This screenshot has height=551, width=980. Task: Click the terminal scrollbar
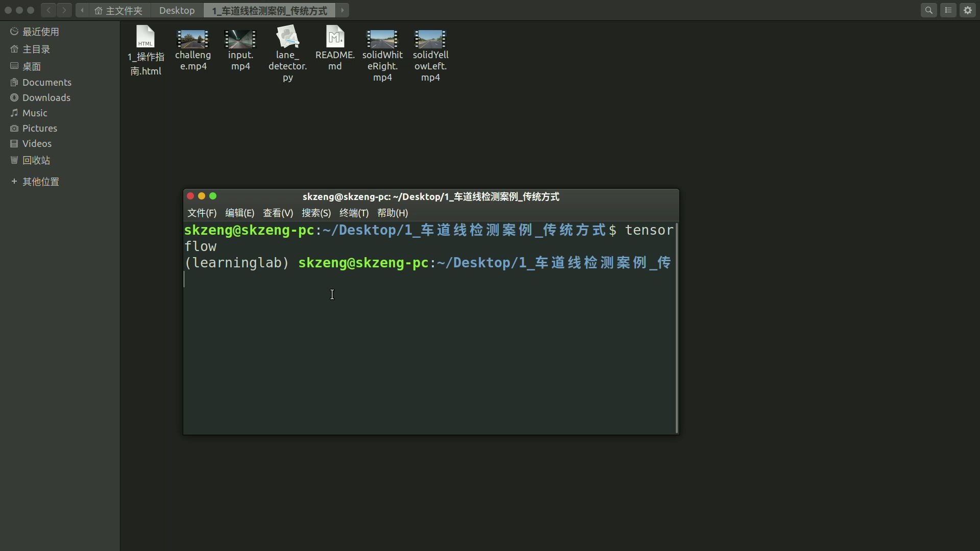point(677,328)
